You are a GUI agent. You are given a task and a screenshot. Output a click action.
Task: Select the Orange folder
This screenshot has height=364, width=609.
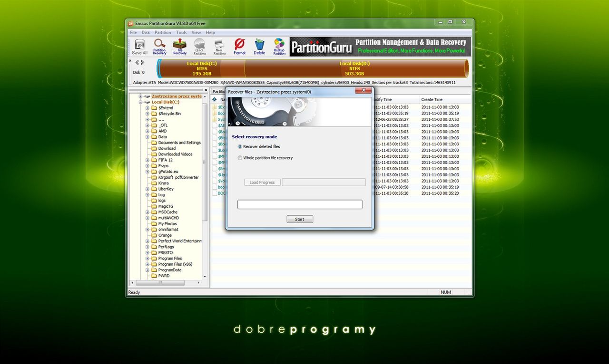[x=165, y=235]
